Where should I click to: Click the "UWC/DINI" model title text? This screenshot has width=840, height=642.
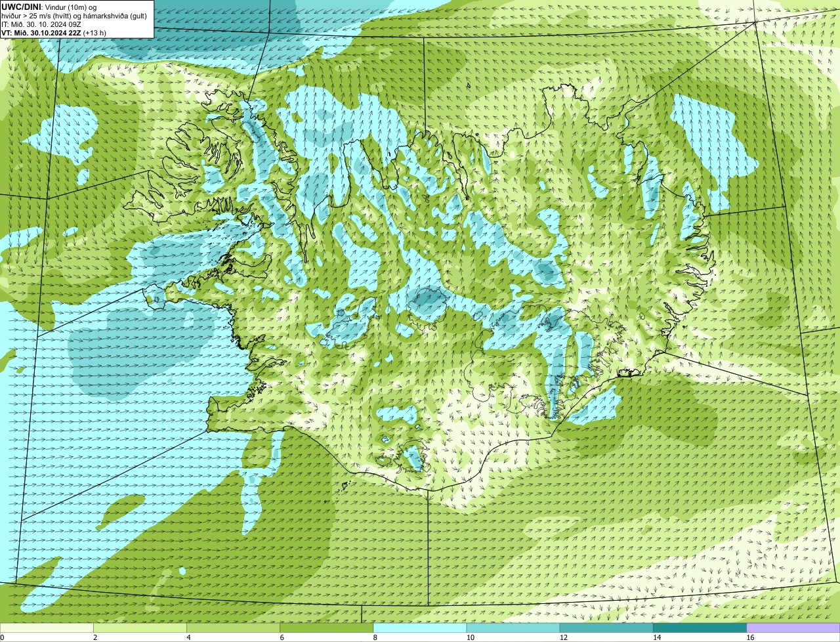[22, 7]
